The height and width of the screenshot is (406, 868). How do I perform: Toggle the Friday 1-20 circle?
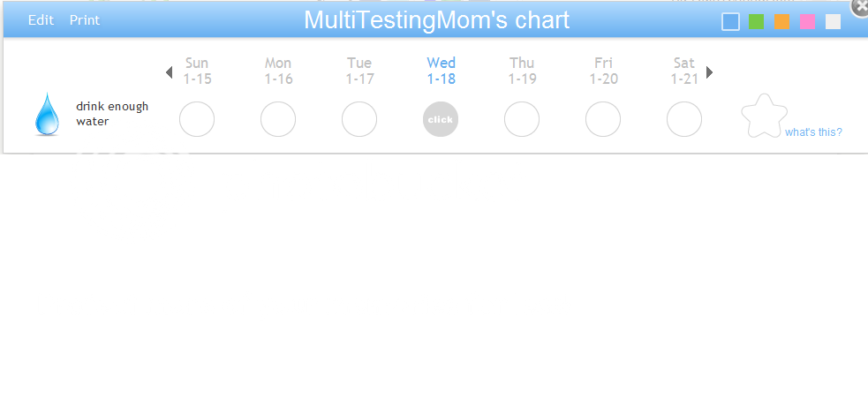tap(603, 119)
